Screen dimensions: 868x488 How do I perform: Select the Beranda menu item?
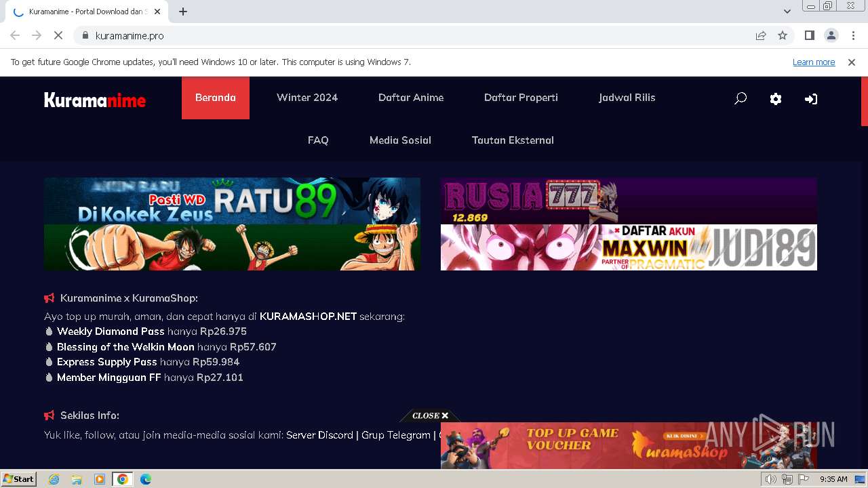tap(216, 98)
